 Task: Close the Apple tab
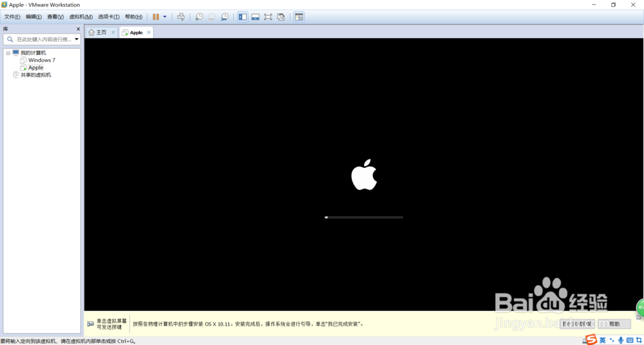tap(149, 32)
